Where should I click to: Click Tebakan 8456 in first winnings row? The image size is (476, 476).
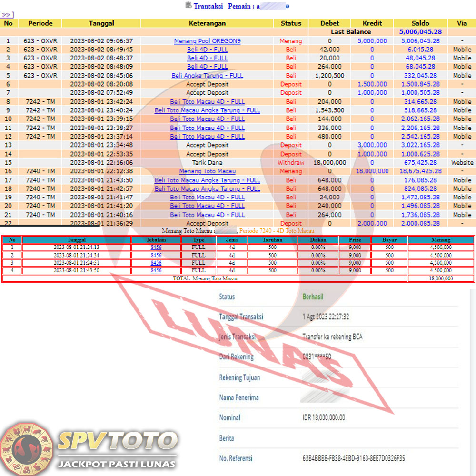click(x=156, y=248)
